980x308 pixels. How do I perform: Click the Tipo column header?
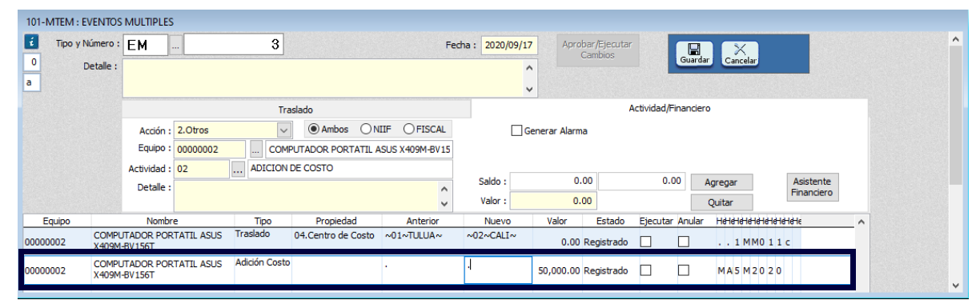[263, 221]
